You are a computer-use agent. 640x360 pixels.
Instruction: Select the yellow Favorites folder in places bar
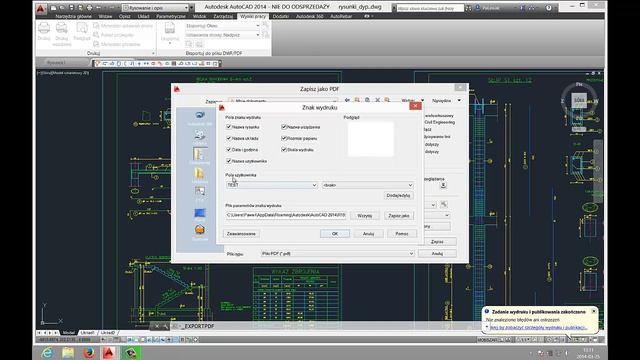200,173
